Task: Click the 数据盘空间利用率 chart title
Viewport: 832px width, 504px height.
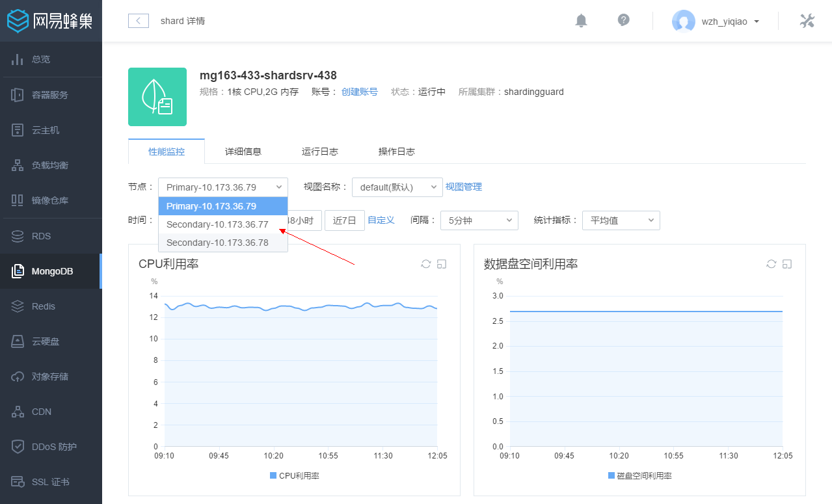Action: [531, 264]
